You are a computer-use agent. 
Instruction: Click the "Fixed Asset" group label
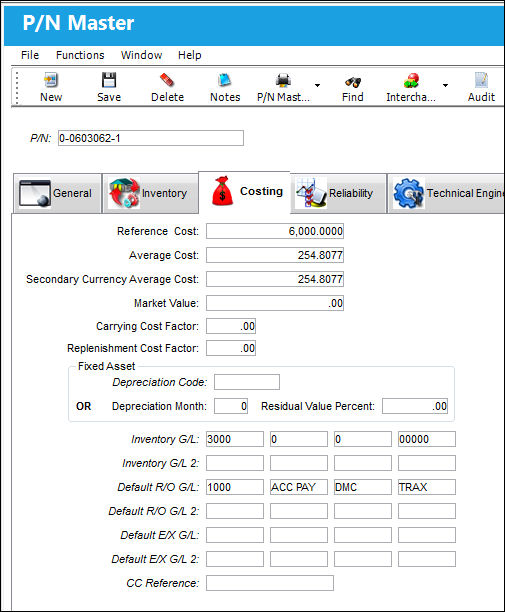coord(107,366)
